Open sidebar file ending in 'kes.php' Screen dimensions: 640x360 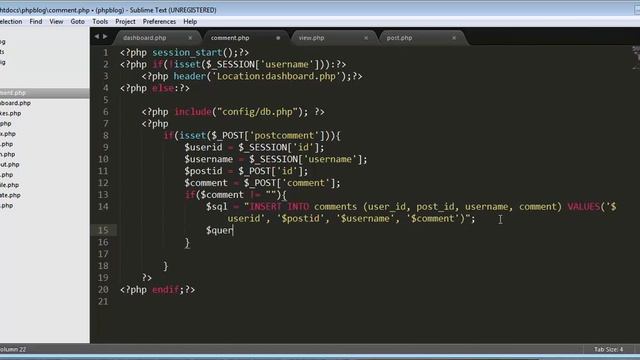point(11,113)
